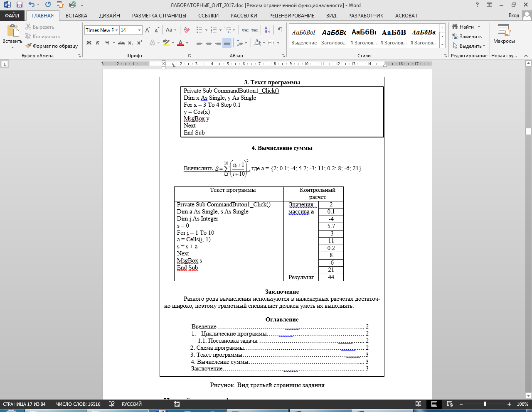Click the sort (A-Я) icon
This screenshot has width=532, height=412.
[x=267, y=30]
